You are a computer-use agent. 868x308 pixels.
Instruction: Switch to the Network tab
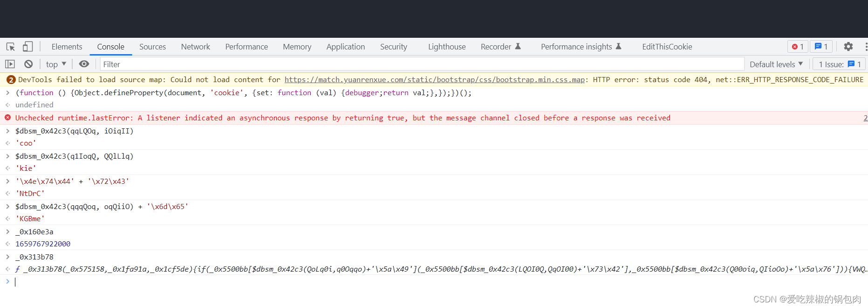[x=195, y=47]
